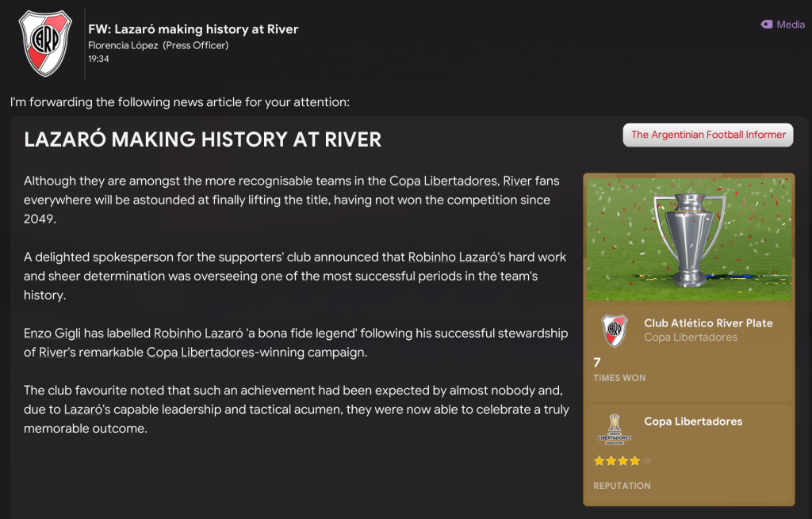Viewport: 812px width, 519px height.
Task: Click sender name Florencia López
Action: [124, 45]
